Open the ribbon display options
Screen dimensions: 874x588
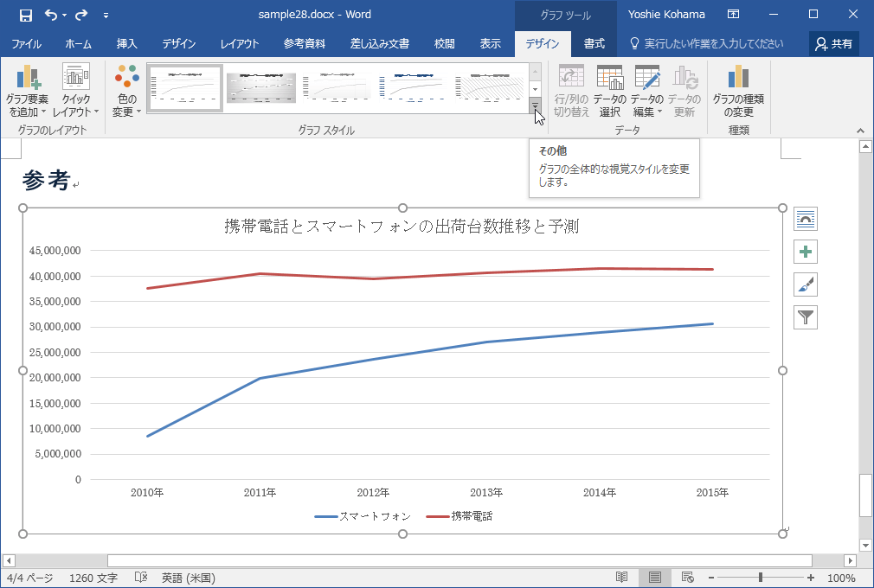(x=734, y=15)
